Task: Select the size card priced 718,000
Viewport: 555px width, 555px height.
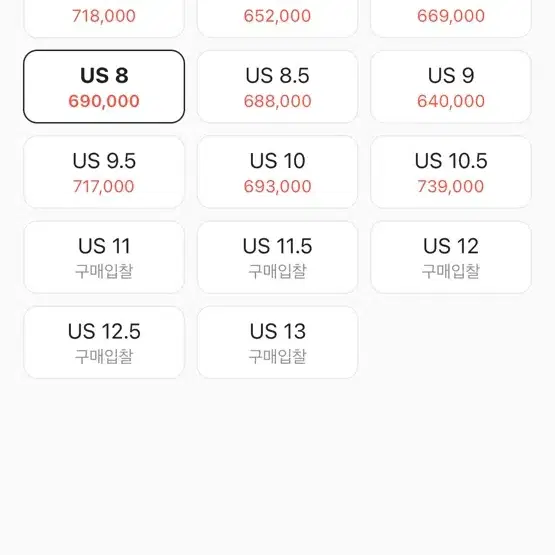Action: (x=104, y=18)
